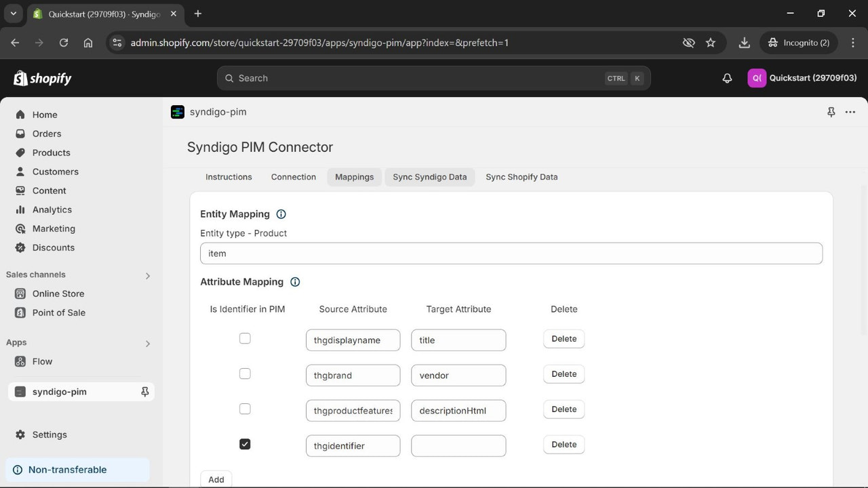Image resolution: width=868 pixels, height=488 pixels.
Task: Delete the thgbrand mapping row
Action: [564, 374]
